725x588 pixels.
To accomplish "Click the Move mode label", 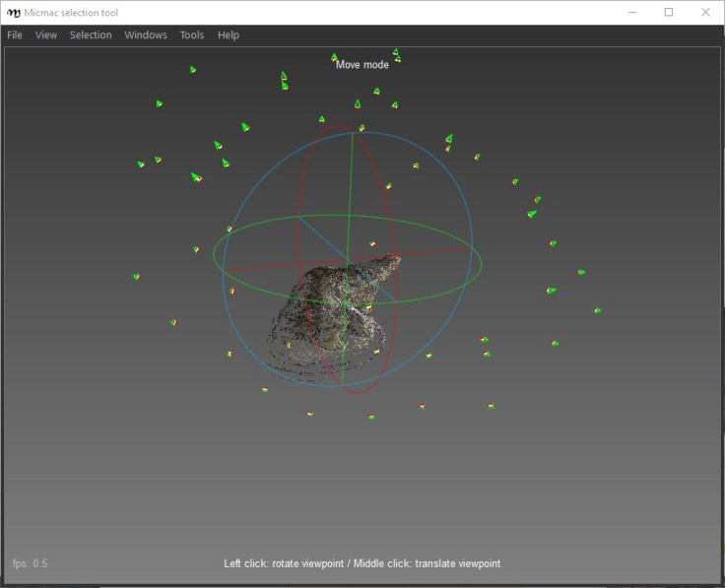I will [362, 65].
